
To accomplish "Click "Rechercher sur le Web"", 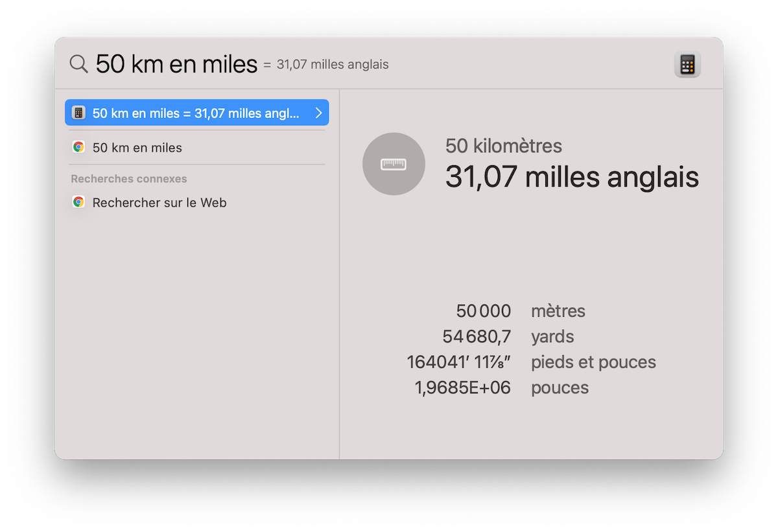I will point(159,202).
